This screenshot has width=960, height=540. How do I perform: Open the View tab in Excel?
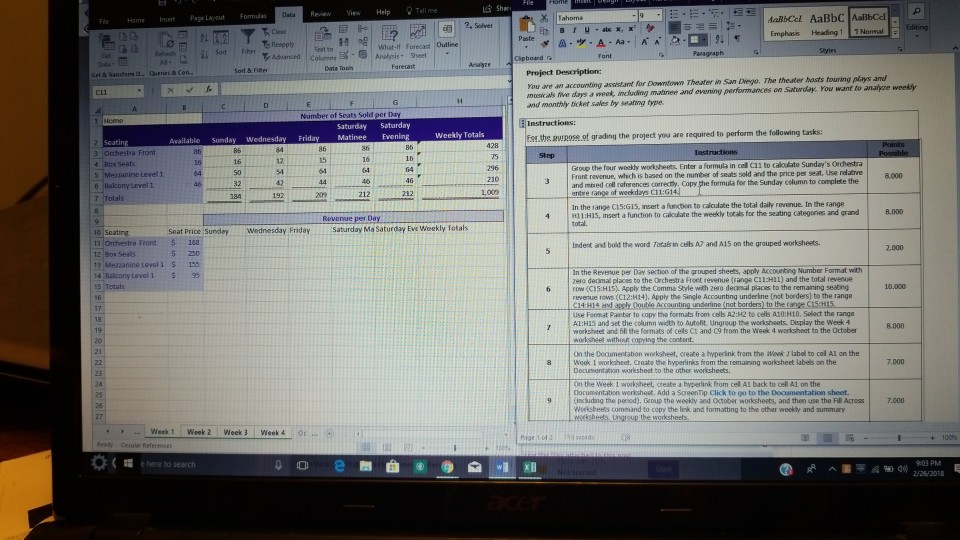(353, 13)
